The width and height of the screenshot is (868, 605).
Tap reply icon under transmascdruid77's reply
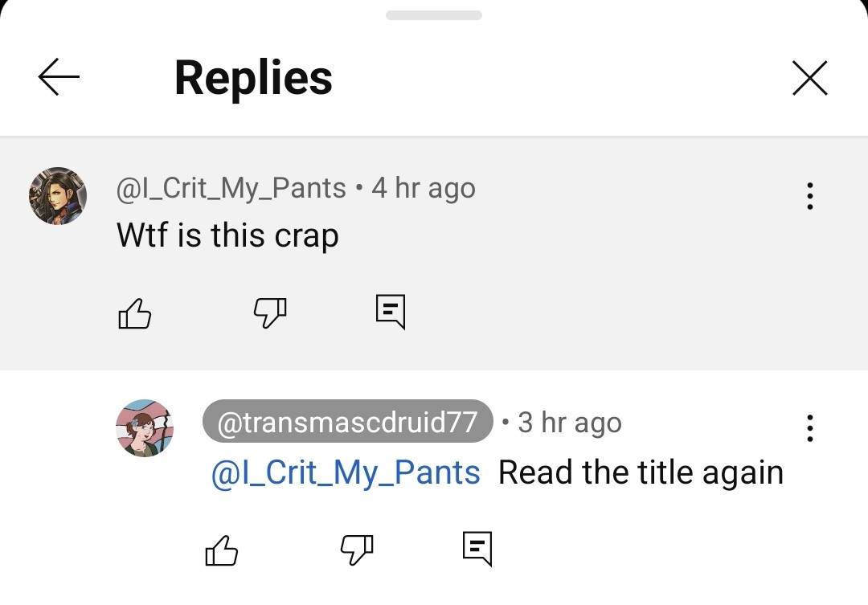477,549
